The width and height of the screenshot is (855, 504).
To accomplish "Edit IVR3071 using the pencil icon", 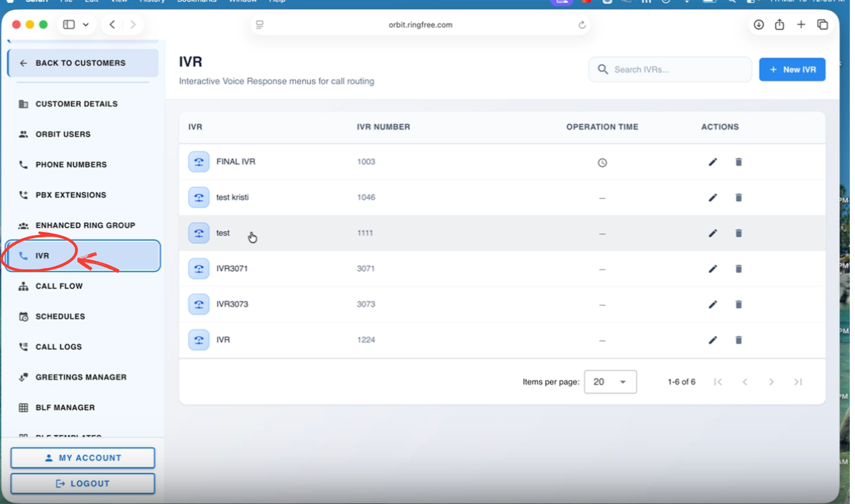I will (x=713, y=269).
